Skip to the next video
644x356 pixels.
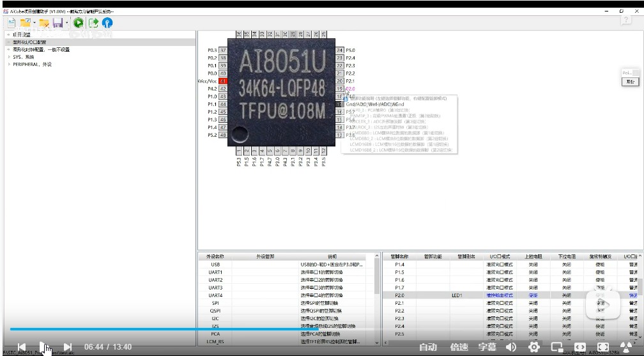[68, 347]
